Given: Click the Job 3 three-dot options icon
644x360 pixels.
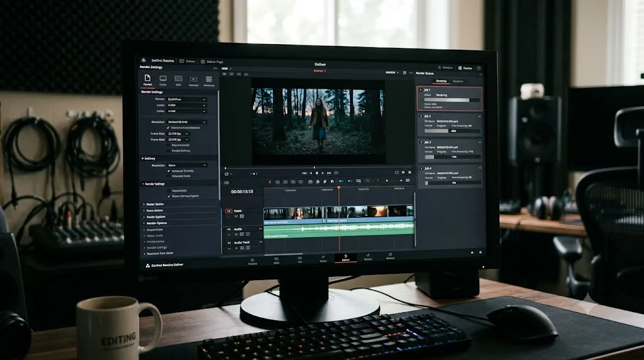Looking at the screenshot, I should point(479,142).
